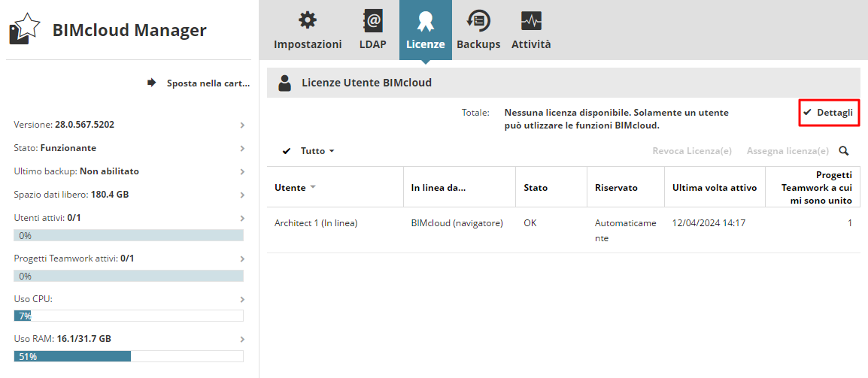
Task: Click the Attività pulse monitor icon
Action: tap(531, 20)
